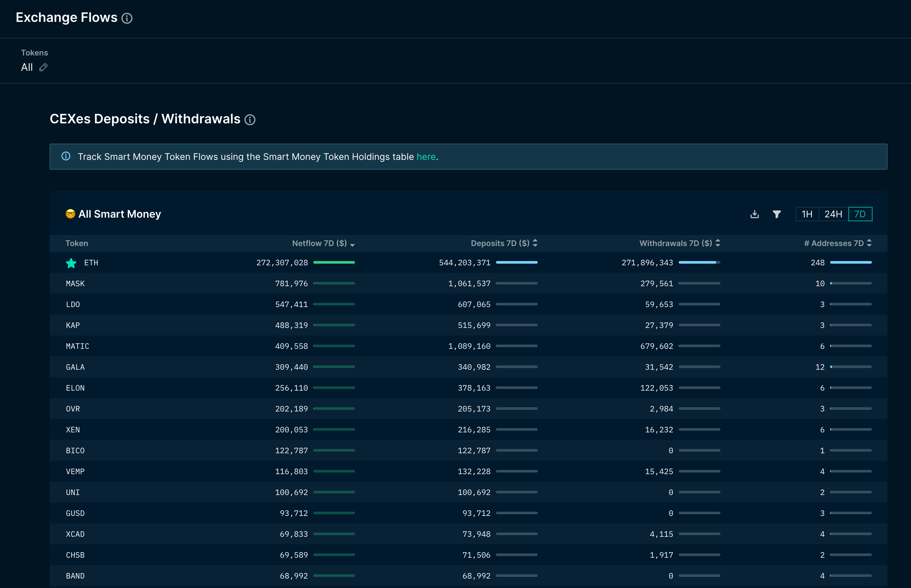Click the CEXes Deposits / Withdrawals info icon
This screenshot has width=911, height=588.
point(250,119)
